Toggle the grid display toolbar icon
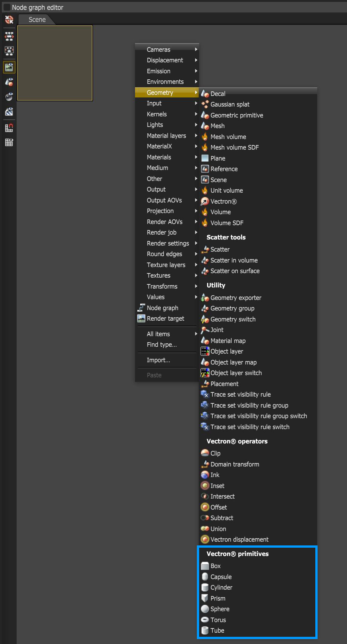Image resolution: width=347 pixels, height=644 pixels. click(x=9, y=142)
